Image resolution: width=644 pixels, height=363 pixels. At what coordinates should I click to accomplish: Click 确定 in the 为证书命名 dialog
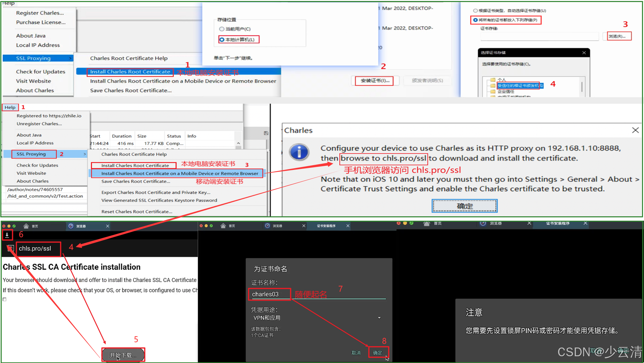click(x=378, y=353)
